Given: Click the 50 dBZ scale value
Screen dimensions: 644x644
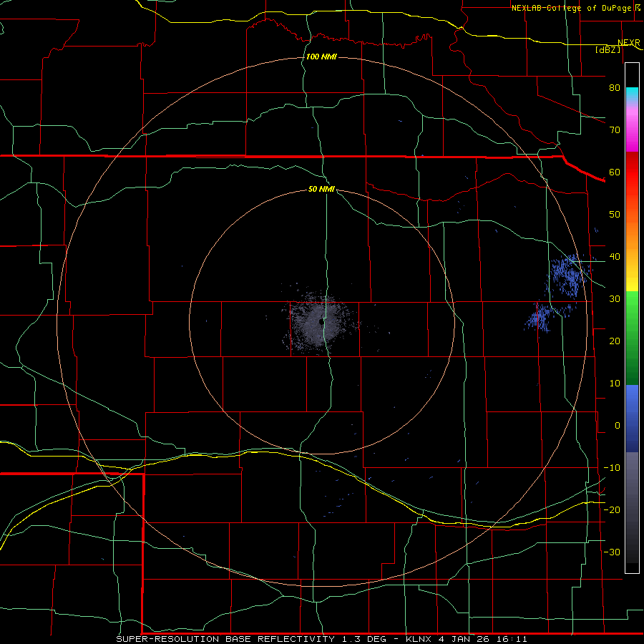Looking at the screenshot, I should pyautogui.click(x=615, y=215).
